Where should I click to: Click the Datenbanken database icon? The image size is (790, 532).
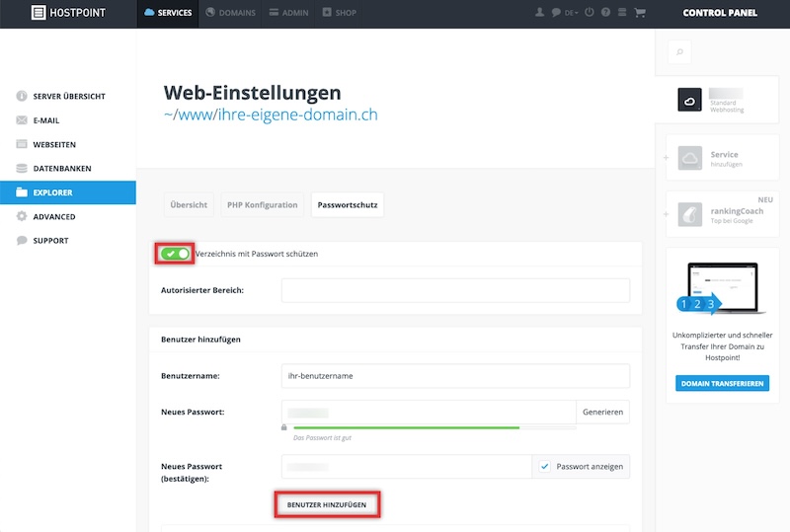point(21,168)
